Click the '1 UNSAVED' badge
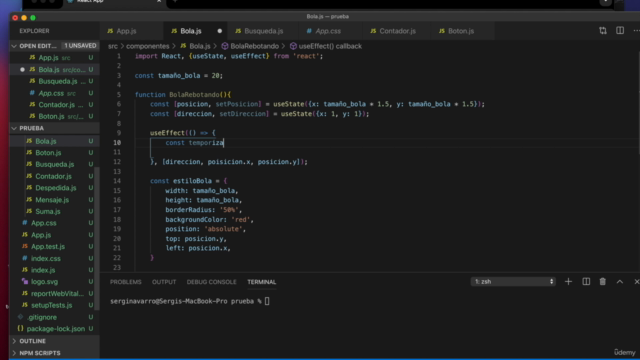 click(x=80, y=46)
